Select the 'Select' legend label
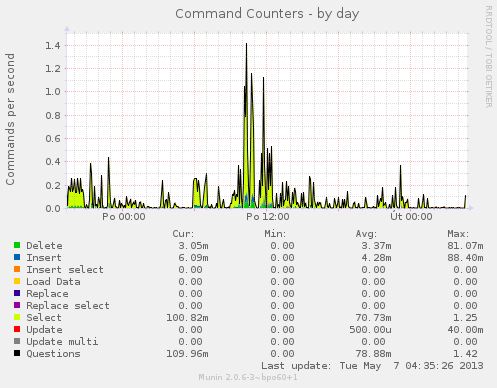Screen dimensions: 497x388 44,318
